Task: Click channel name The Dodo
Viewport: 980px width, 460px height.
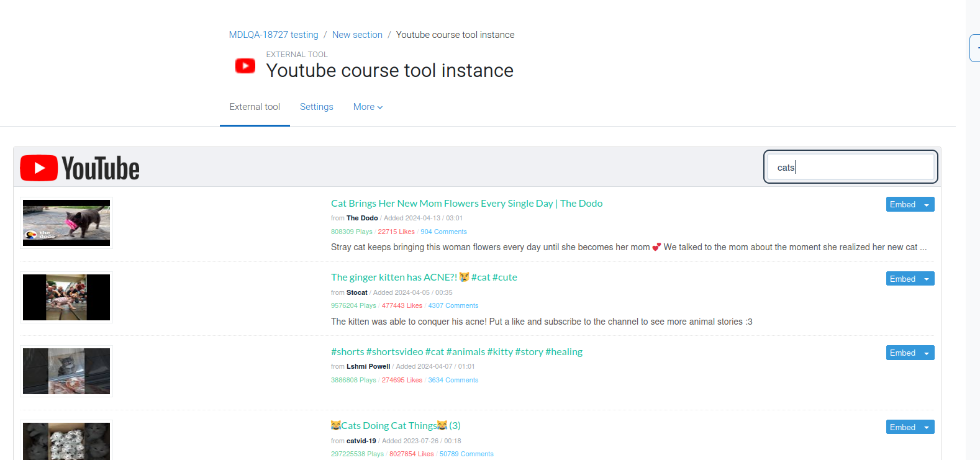Action: coord(362,219)
